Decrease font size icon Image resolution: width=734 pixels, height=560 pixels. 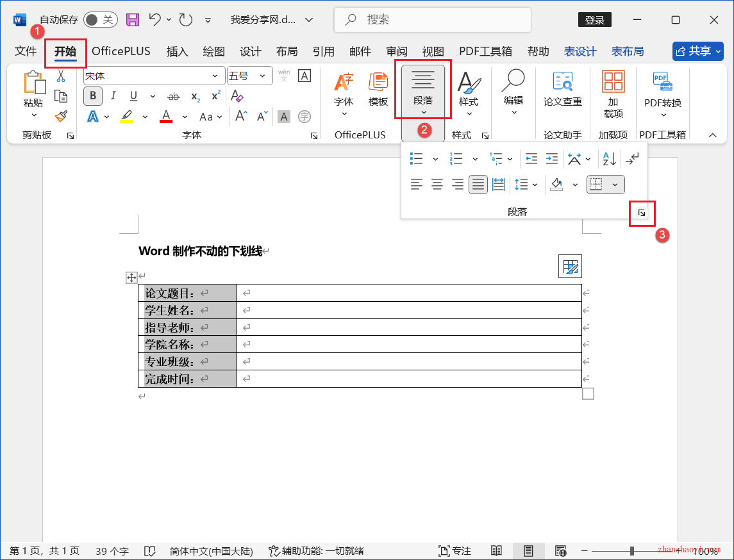coord(263,116)
